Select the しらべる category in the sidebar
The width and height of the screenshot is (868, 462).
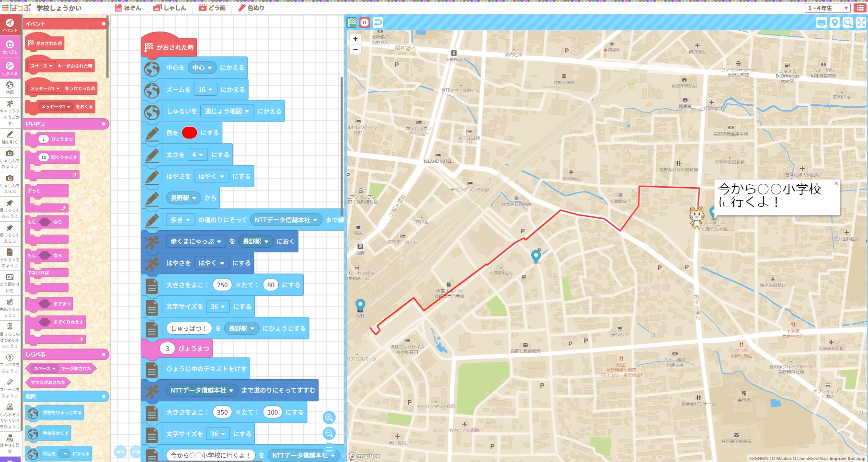(x=10, y=68)
